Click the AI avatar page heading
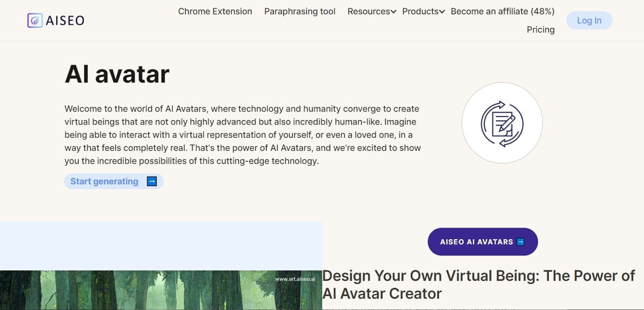This screenshot has height=310, width=644. (x=117, y=73)
